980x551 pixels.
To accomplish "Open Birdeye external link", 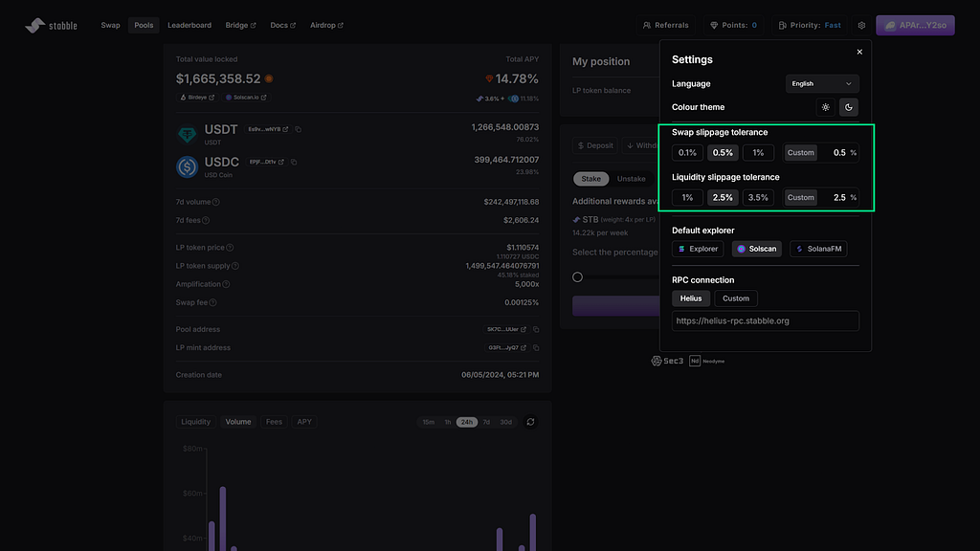I will point(197,98).
